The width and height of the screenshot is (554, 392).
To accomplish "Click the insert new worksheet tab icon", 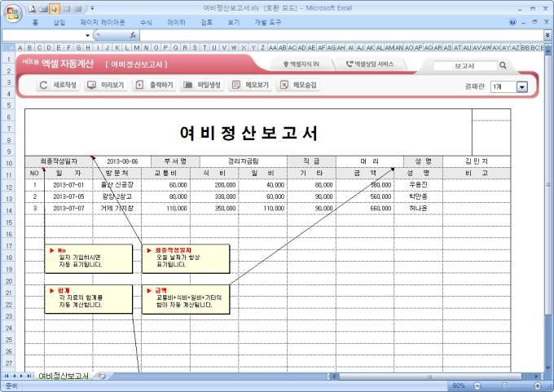I will point(102,376).
